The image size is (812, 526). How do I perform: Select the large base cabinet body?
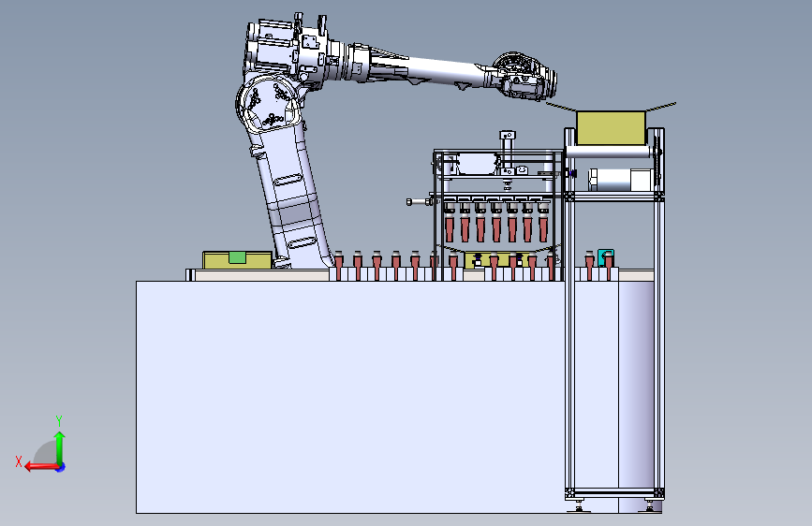tap(377, 397)
